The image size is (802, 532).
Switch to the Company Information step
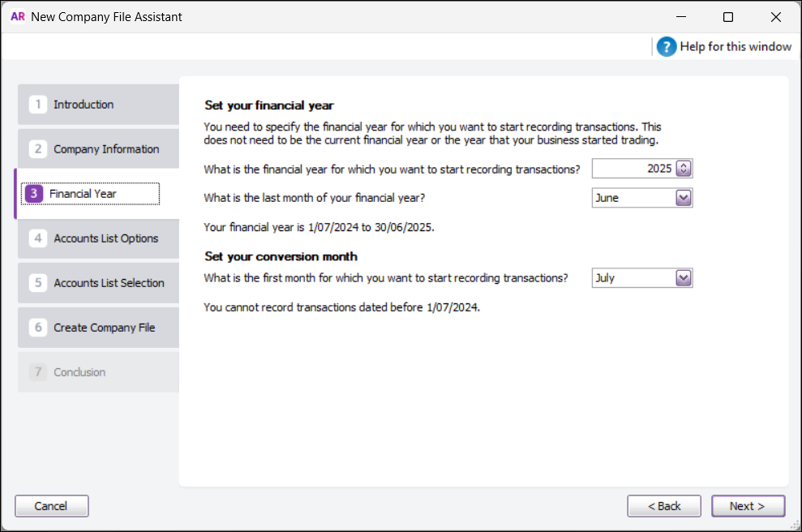[106, 149]
